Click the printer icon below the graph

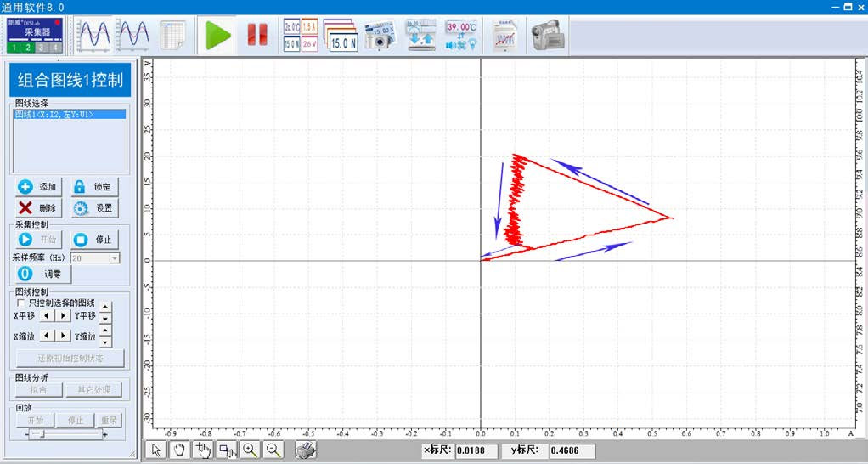pyautogui.click(x=306, y=450)
